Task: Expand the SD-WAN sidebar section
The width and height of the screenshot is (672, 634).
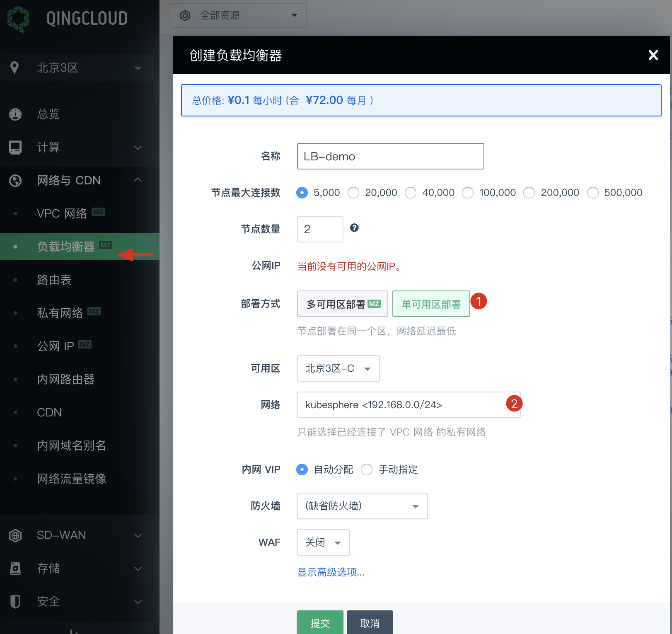Action: click(x=138, y=535)
